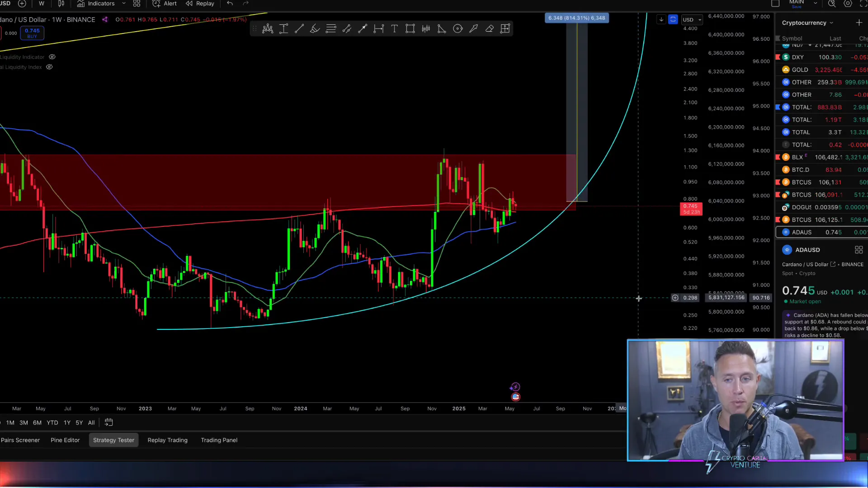
Task: Toggle visibility of Liquidity Indicator
Action: 52,57
